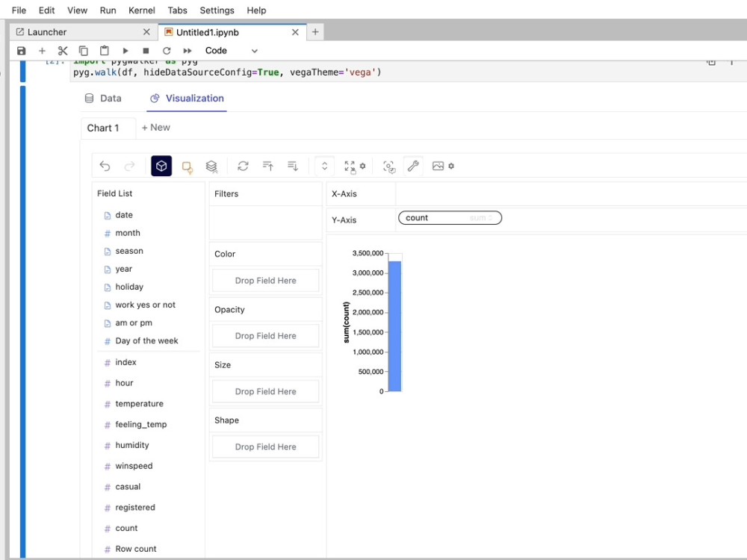
Task: Click the Size Drop Field Here box
Action: click(x=265, y=391)
